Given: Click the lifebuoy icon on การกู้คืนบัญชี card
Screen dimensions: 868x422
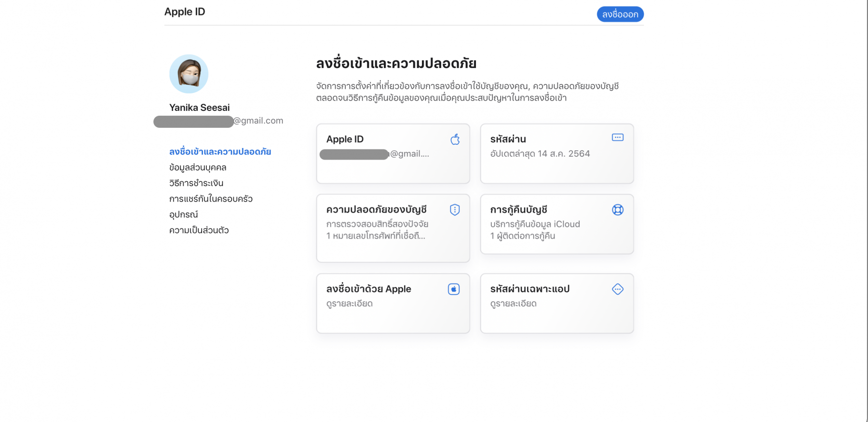Looking at the screenshot, I should pos(618,210).
